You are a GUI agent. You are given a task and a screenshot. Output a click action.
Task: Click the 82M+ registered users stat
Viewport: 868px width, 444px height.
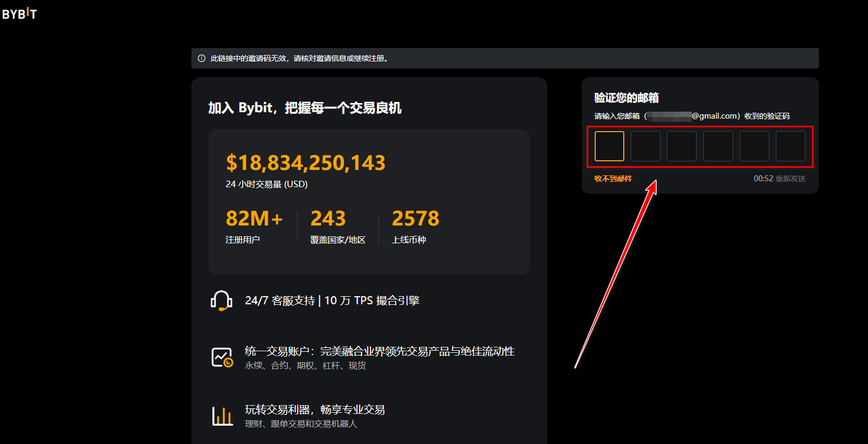(x=254, y=218)
